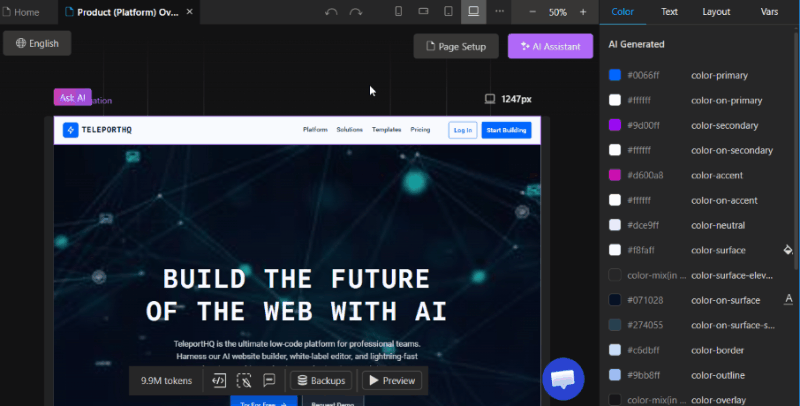
Task: Click the 9.9M tokens indicator
Action: point(166,380)
